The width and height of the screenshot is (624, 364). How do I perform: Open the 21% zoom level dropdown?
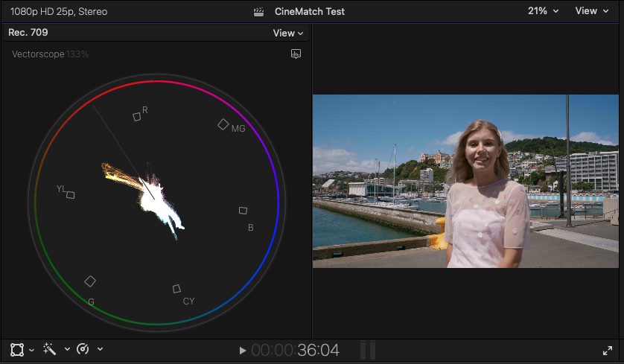[543, 11]
